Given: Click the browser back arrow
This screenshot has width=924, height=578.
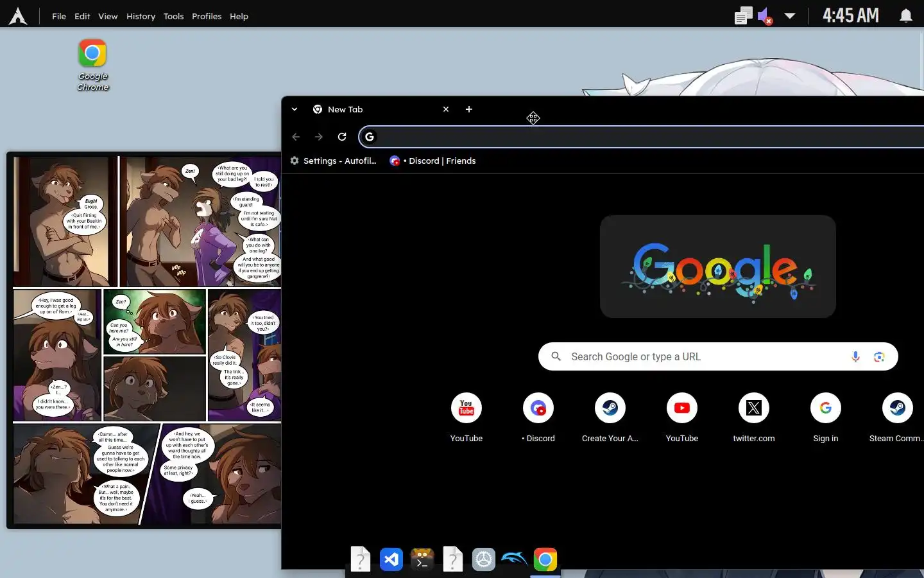Looking at the screenshot, I should click(x=296, y=137).
